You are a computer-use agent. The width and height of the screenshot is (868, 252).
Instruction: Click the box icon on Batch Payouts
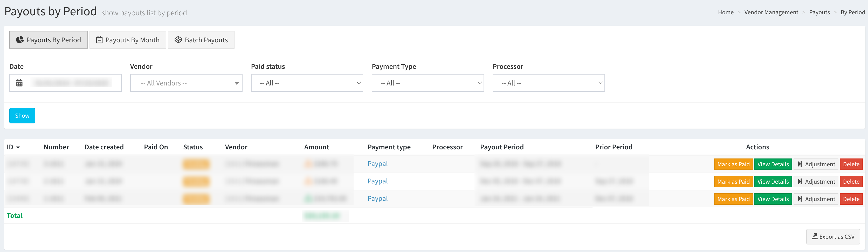pos(178,40)
